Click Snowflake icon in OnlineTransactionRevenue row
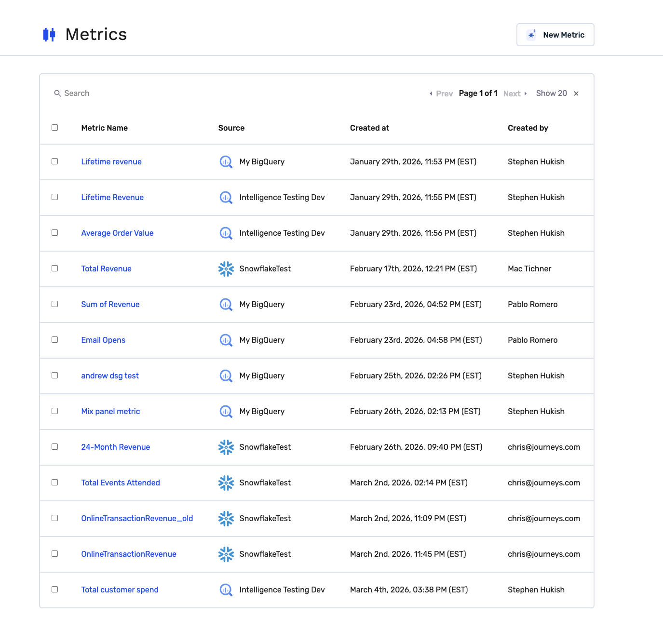663x644 pixels. click(x=226, y=554)
